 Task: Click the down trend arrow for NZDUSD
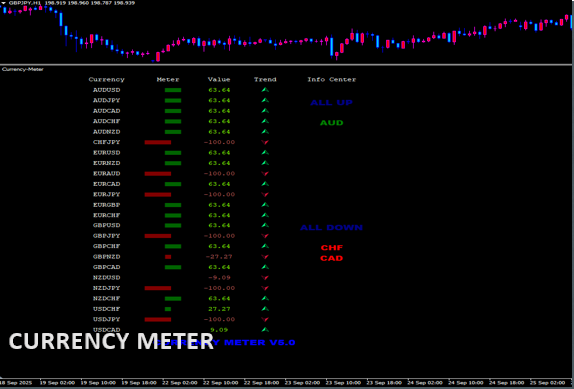pos(265,278)
